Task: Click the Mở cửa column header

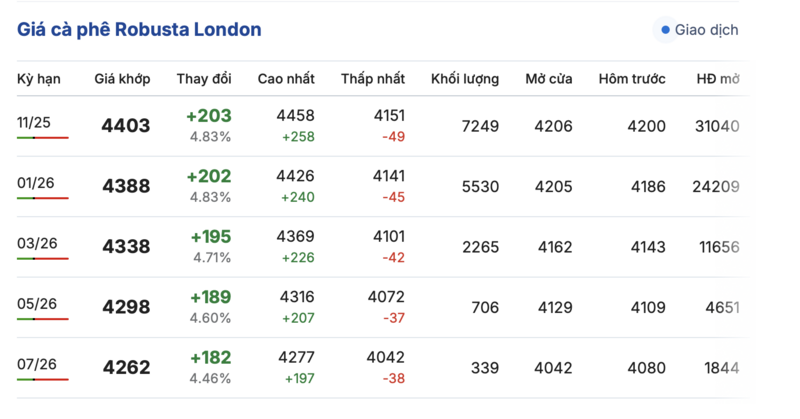Action: point(549,79)
